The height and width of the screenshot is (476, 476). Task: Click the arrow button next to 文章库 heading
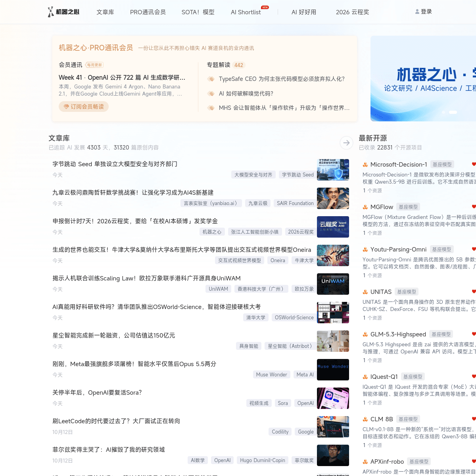346,142
